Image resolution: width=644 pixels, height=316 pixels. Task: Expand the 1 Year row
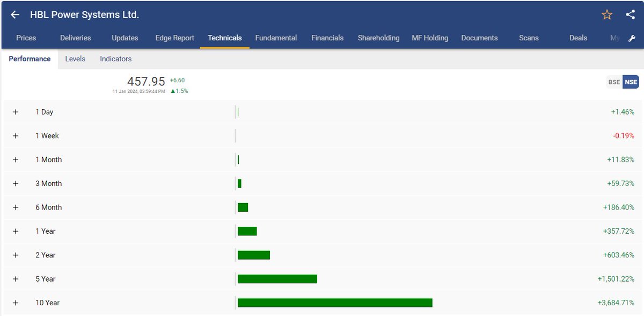click(x=16, y=231)
